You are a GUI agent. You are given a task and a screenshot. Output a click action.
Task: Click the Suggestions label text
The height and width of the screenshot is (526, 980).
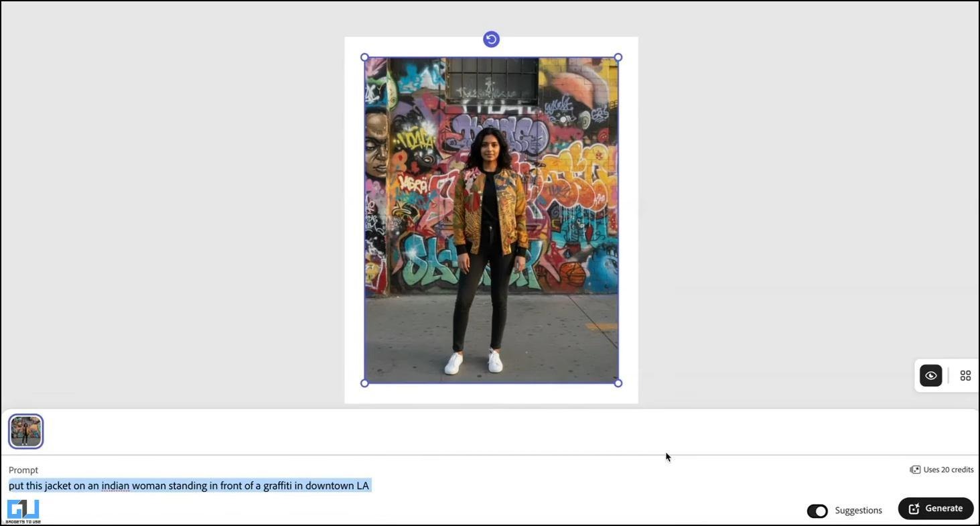[x=858, y=511]
